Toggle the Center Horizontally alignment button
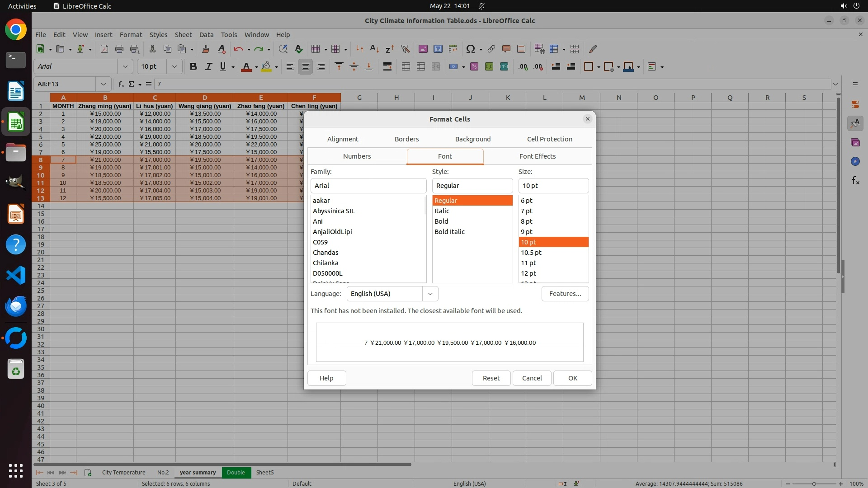868x488 pixels. (x=306, y=67)
